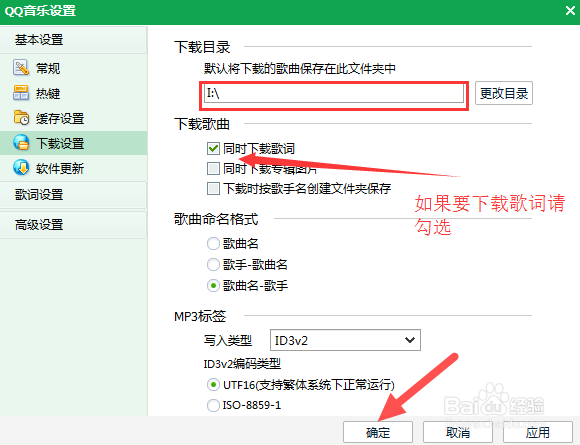Open the 常规 settings page
Viewport: 580px width, 445px height.
click(x=74, y=68)
